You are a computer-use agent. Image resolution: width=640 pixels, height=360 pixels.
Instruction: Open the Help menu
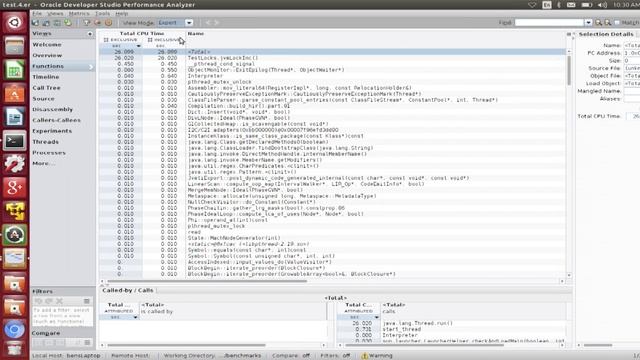(x=121, y=13)
